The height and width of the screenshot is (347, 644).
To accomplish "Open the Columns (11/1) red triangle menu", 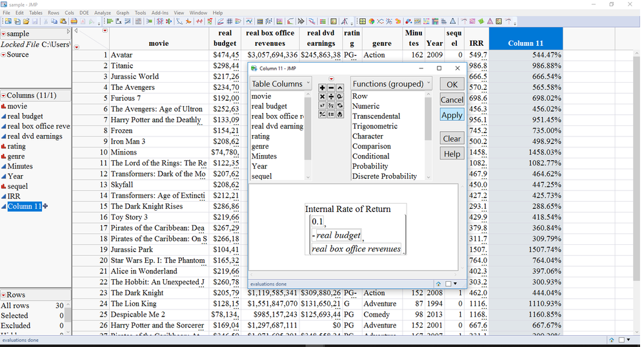I will 3,96.
